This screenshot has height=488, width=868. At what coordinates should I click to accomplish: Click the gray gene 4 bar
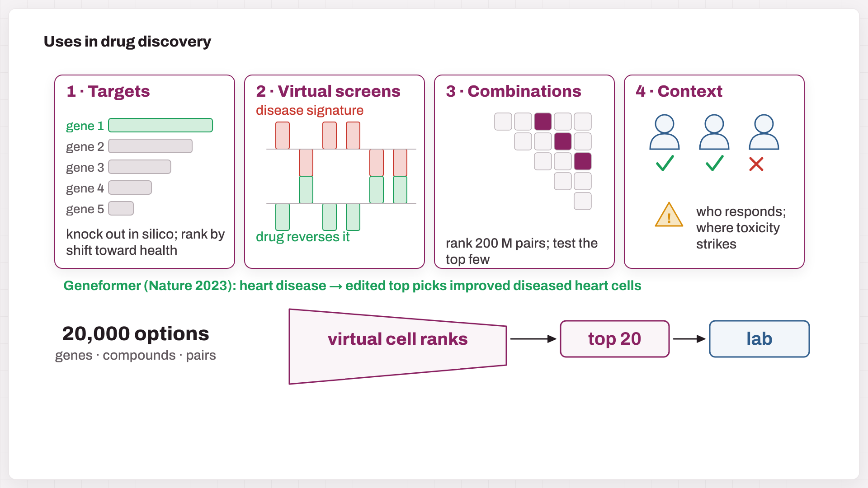130,188
